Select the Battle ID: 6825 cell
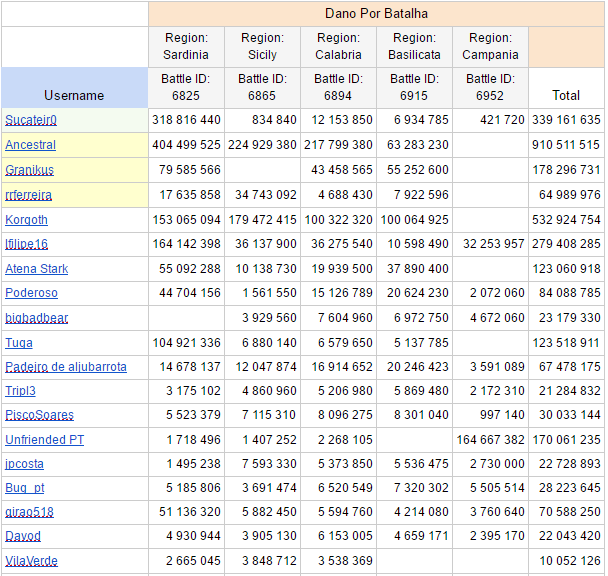 (186, 88)
